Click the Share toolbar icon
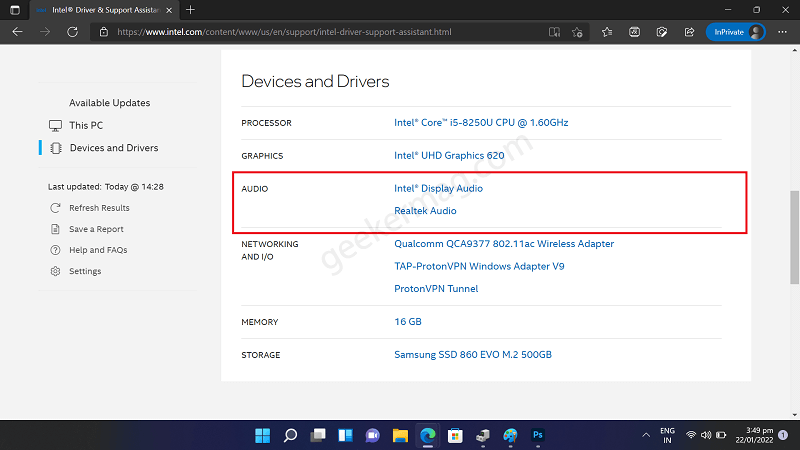The width and height of the screenshot is (800, 450). (689, 32)
